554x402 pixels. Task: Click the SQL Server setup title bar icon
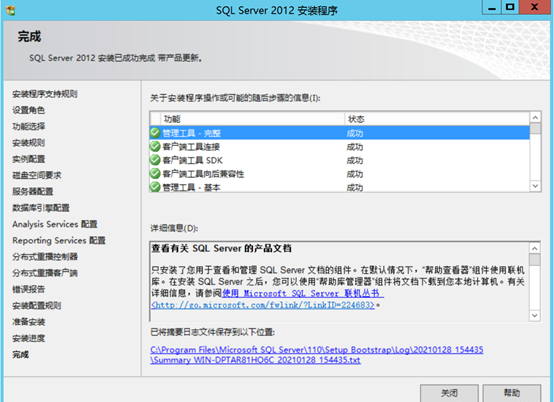pos(11,10)
